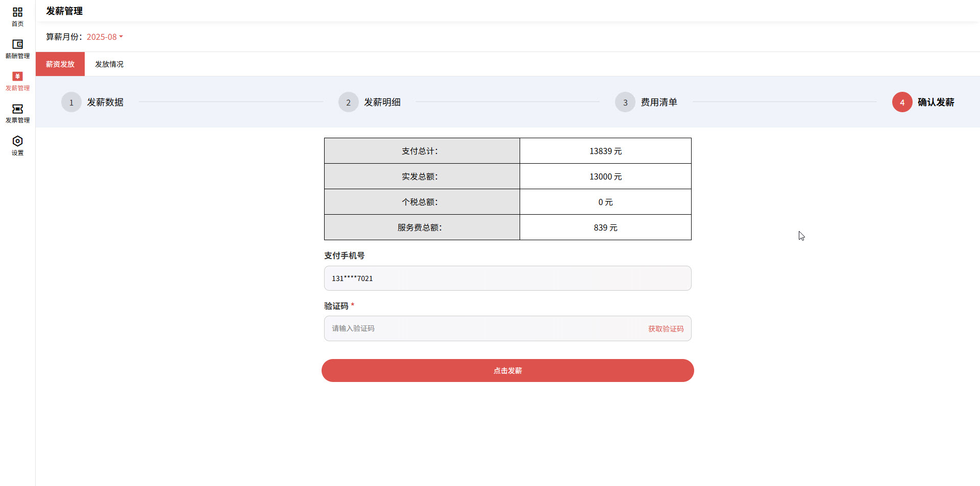Select the 发薪明细 step in the progress bar

[382, 102]
